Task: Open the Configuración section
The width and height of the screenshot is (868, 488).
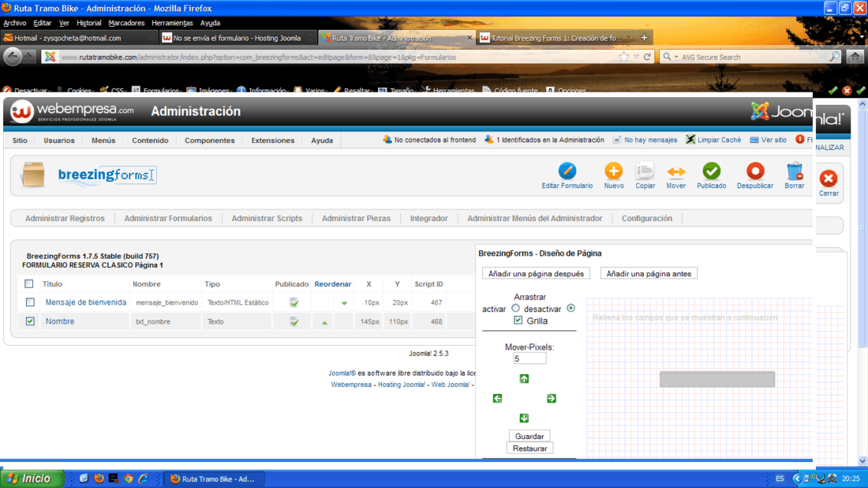Action: click(646, 219)
